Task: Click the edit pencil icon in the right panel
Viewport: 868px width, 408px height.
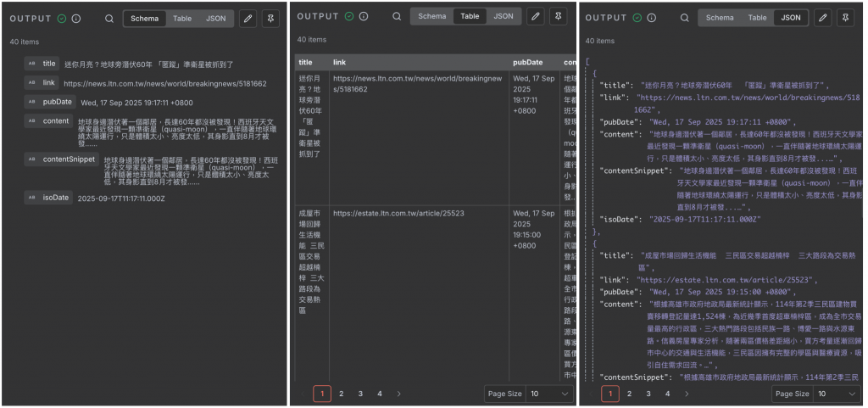Action: [x=822, y=18]
